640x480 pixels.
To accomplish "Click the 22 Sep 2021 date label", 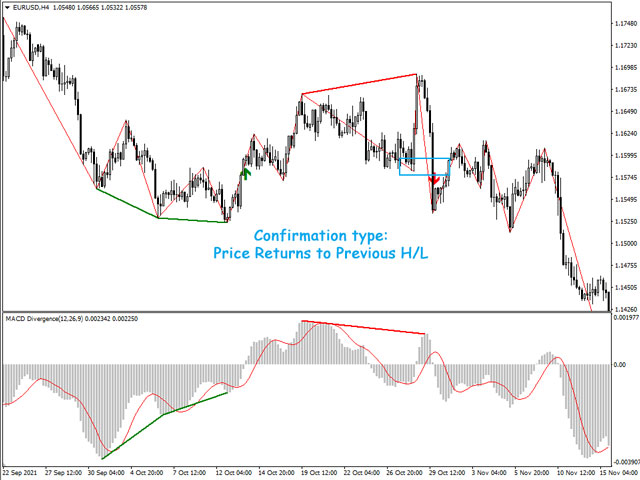I will (x=20, y=473).
